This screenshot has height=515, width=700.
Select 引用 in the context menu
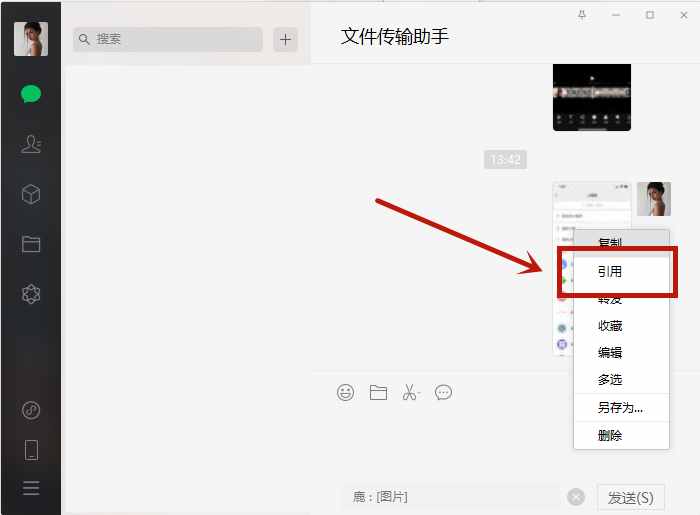621,271
